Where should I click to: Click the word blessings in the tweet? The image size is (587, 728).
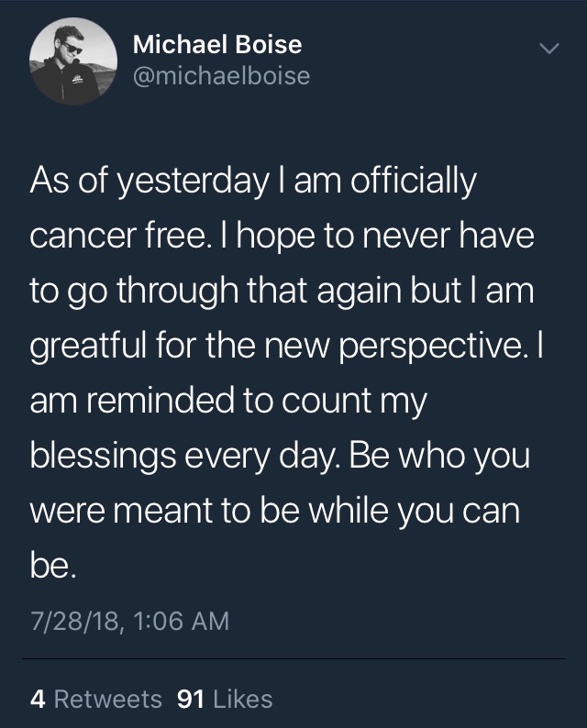pyautogui.click(x=103, y=457)
